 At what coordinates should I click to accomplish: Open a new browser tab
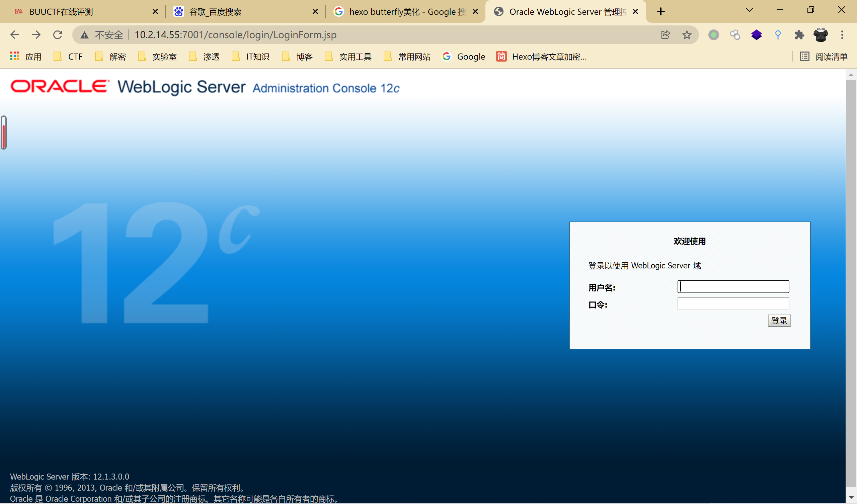660,12
